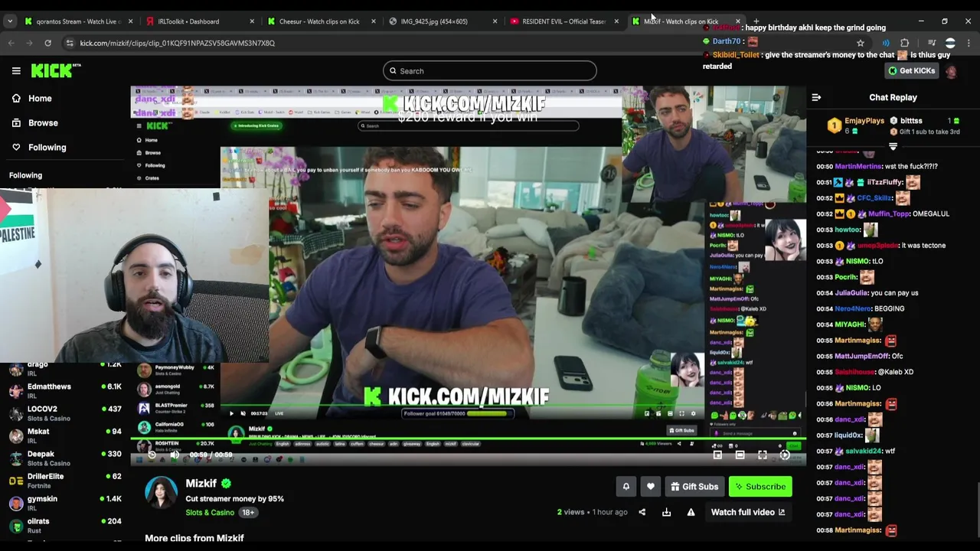The width and height of the screenshot is (980, 551).
Task: Click the address bar URL
Action: [x=177, y=43]
